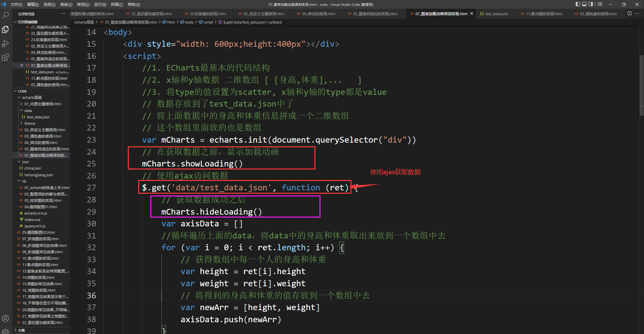Click the editor vertical scrollbar thumb

pyautogui.click(x=642, y=85)
